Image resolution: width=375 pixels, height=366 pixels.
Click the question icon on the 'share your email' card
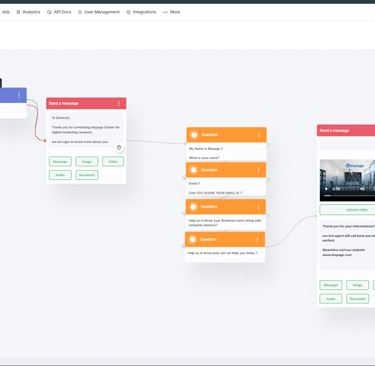(x=193, y=170)
